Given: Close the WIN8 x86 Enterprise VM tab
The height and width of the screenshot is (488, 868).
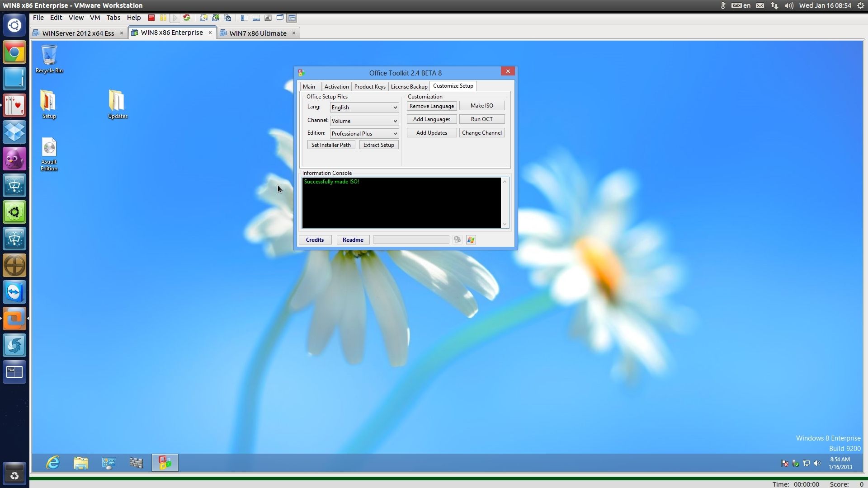Looking at the screenshot, I should point(210,33).
